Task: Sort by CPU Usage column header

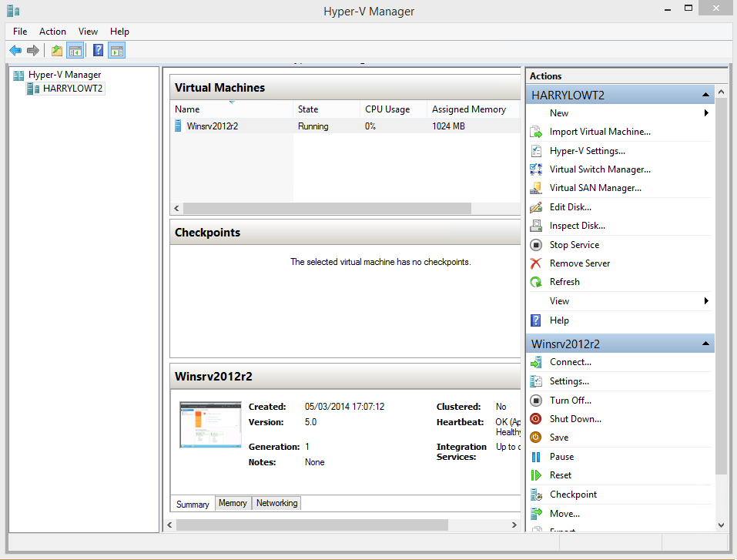Action: 394,109
